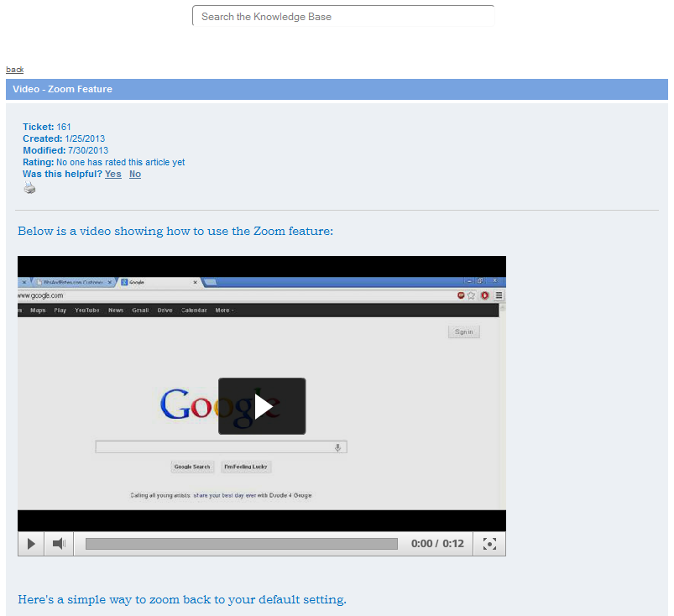Click the 'Created: 1/25/2013' line
674x616 pixels.
tap(64, 138)
